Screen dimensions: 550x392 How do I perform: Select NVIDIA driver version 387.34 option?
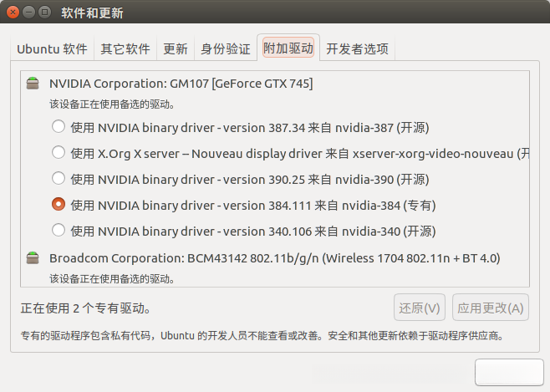[58, 128]
